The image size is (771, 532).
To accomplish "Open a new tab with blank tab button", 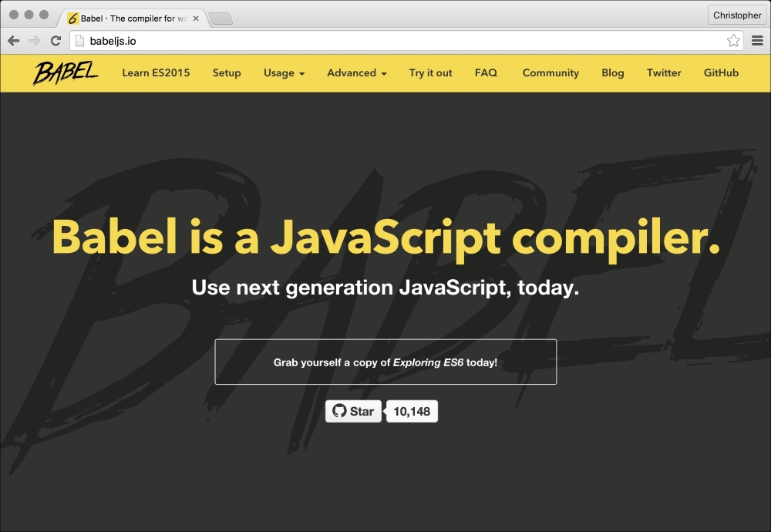I will [221, 19].
